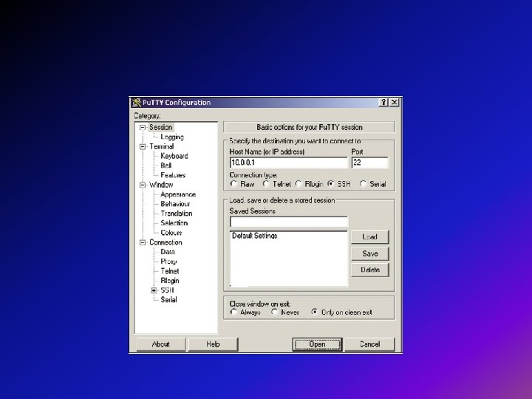
Task: Click the Delete session button
Action: tap(370, 270)
